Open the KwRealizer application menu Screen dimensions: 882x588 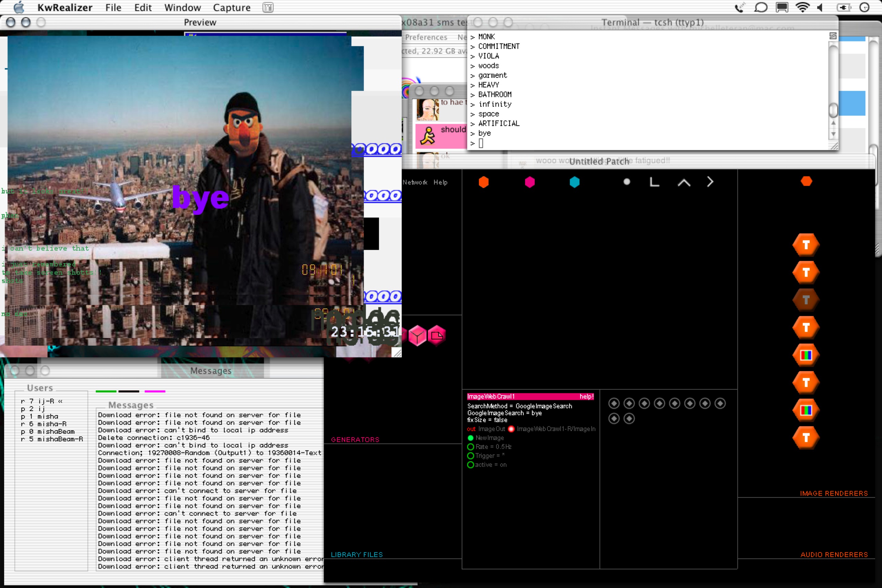click(65, 8)
